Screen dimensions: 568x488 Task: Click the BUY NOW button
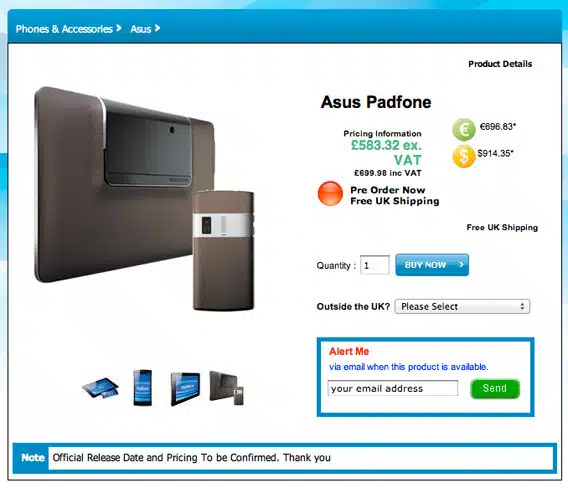(432, 265)
